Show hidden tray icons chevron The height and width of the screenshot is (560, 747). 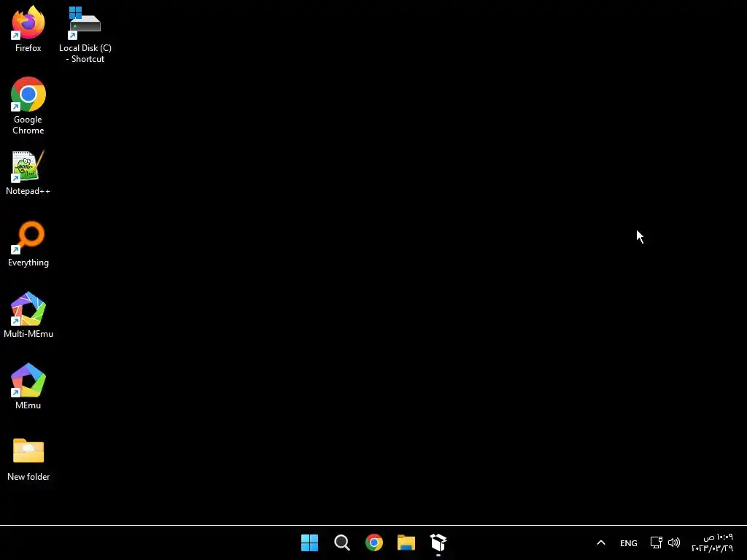tap(601, 542)
